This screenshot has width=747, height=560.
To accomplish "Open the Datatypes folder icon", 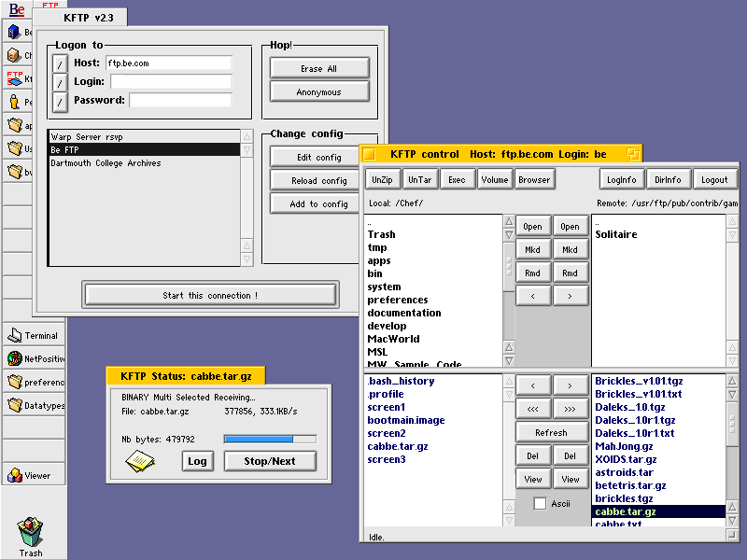I will click(x=15, y=405).
